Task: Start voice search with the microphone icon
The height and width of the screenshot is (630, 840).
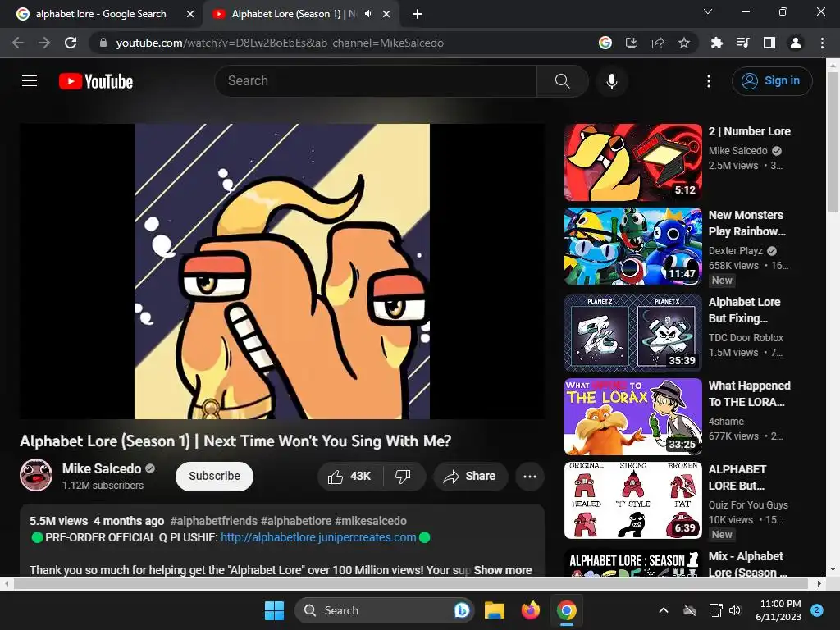Action: [611, 81]
